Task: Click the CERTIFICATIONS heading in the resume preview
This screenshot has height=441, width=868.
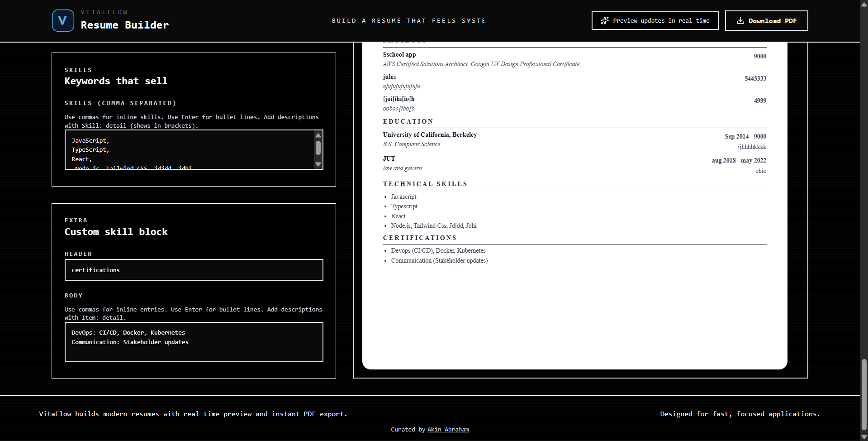Action: [419, 238]
